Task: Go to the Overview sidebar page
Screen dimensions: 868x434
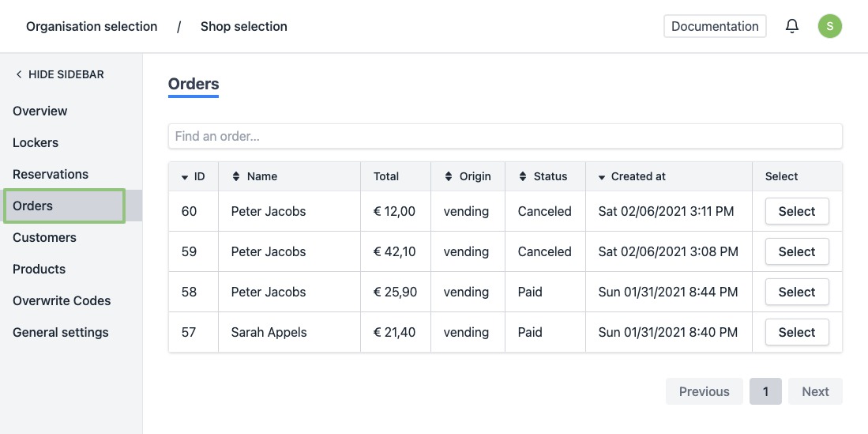Action: (40, 111)
